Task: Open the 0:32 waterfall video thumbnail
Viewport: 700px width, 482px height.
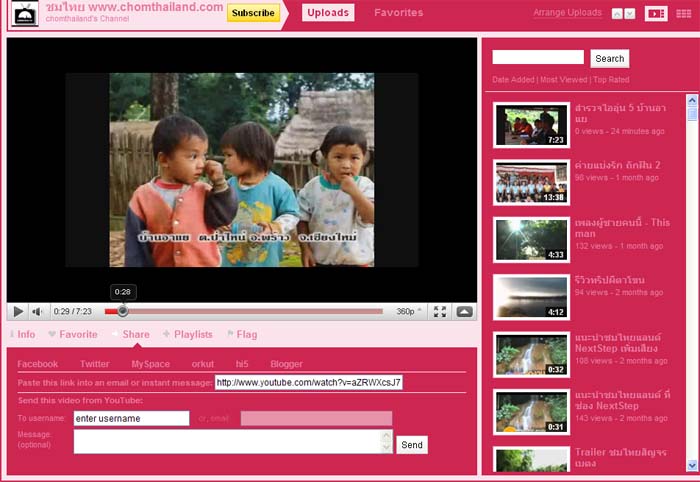Action: coord(531,354)
